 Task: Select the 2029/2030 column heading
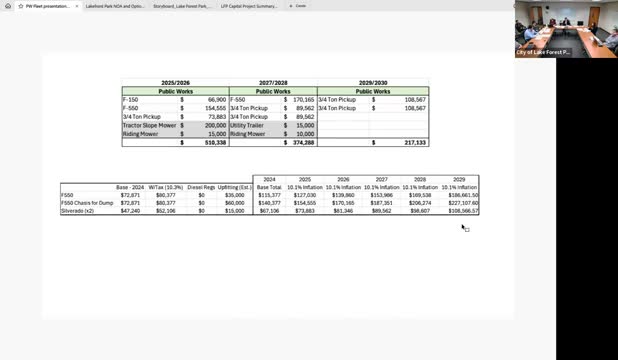[373, 83]
